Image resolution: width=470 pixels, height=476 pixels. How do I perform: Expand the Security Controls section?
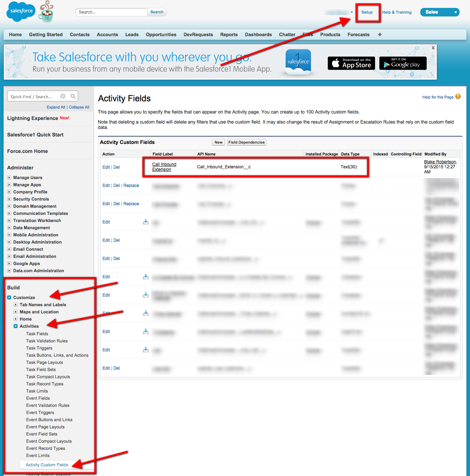(9, 199)
